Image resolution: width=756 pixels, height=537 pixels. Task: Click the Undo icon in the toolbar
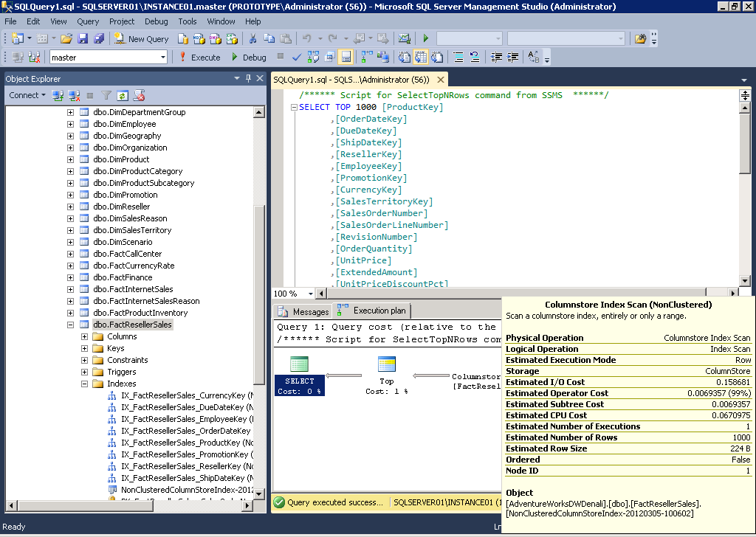pos(307,38)
